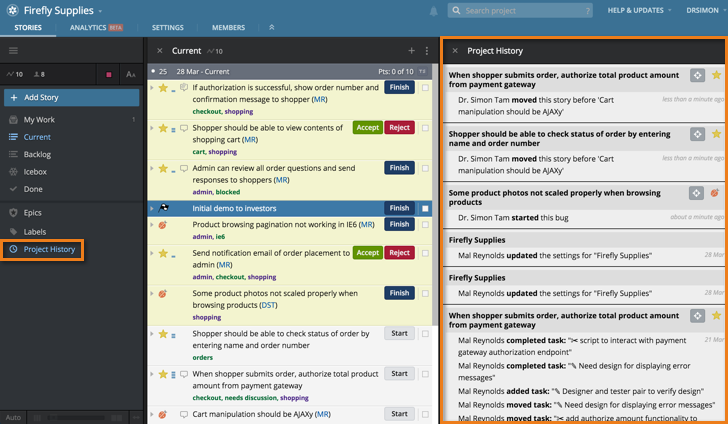The image size is (728, 424).
Task: Accept 'view contents of shopping cart' story
Action: (x=368, y=128)
